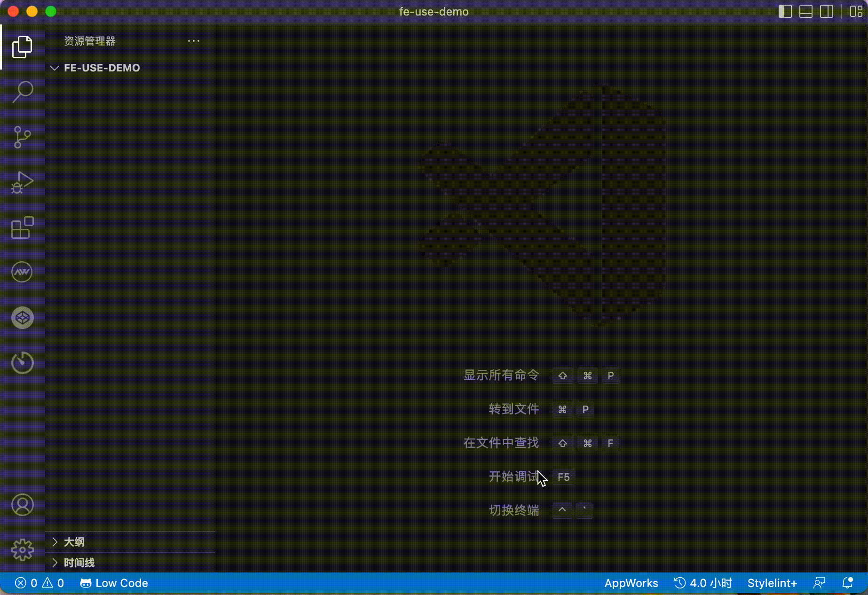Open the AppWorks panel icon in activity bar

pyautogui.click(x=22, y=272)
